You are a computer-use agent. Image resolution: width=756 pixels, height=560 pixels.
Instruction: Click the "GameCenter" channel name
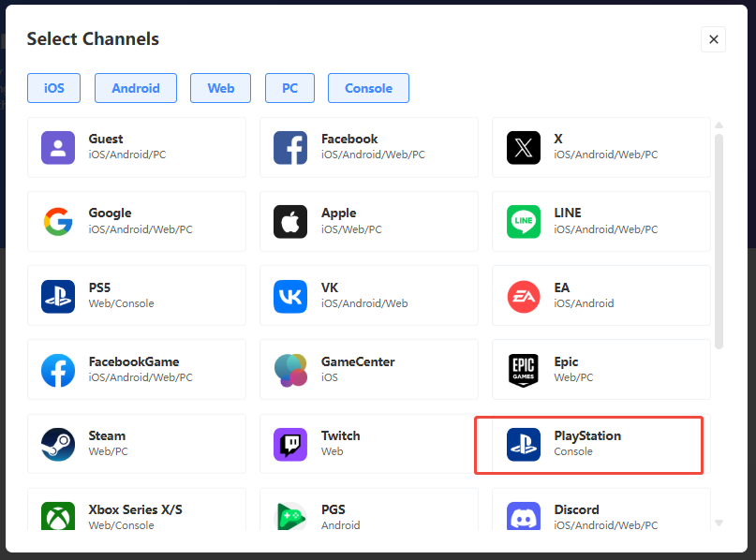pos(358,361)
